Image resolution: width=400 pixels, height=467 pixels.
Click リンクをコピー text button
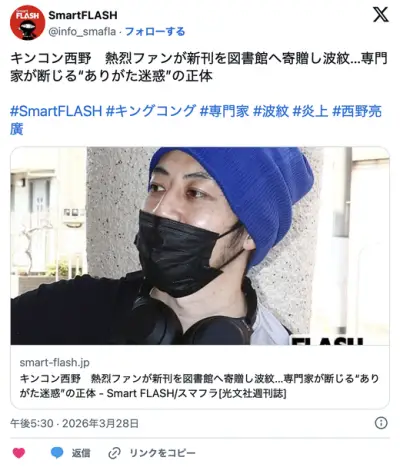pos(162,453)
